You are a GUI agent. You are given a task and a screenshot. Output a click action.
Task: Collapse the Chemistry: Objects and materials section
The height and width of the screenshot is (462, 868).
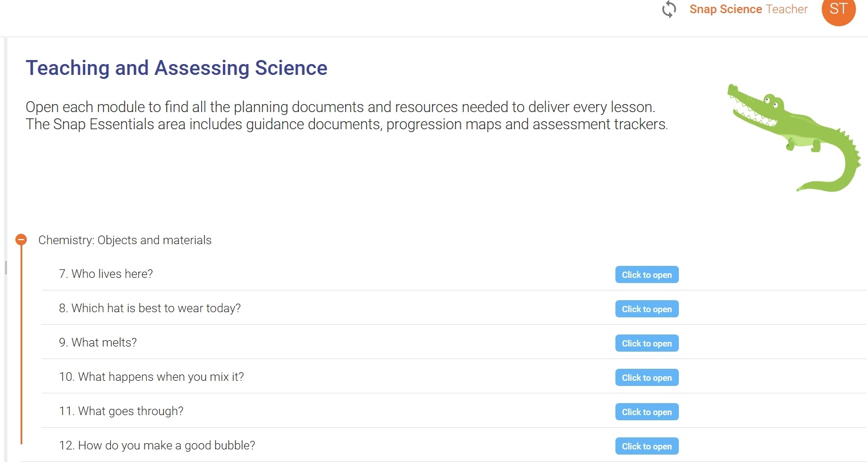pos(21,239)
